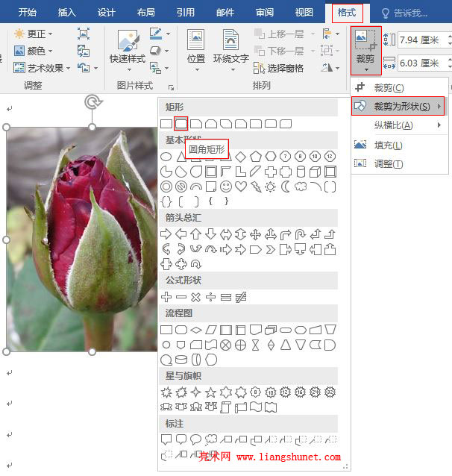
Task: Open the Artistic Effects (艺术效果) dropdown
Action: pyautogui.click(x=42, y=68)
